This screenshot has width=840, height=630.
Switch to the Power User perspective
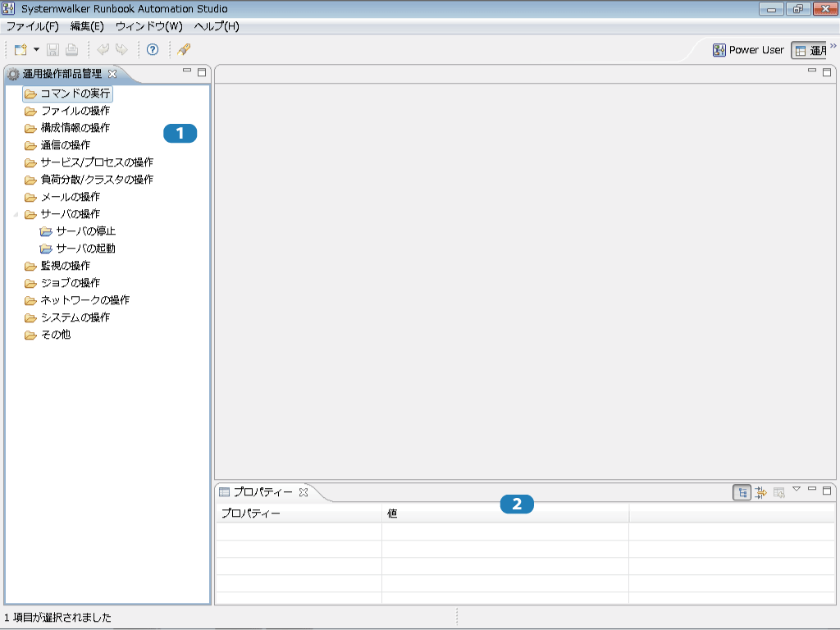tap(748, 50)
